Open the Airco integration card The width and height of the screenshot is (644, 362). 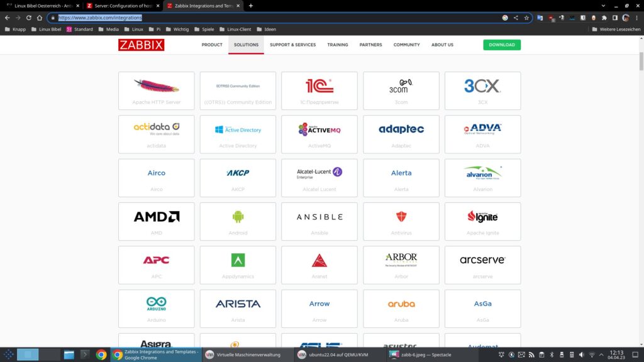pyautogui.click(x=156, y=178)
